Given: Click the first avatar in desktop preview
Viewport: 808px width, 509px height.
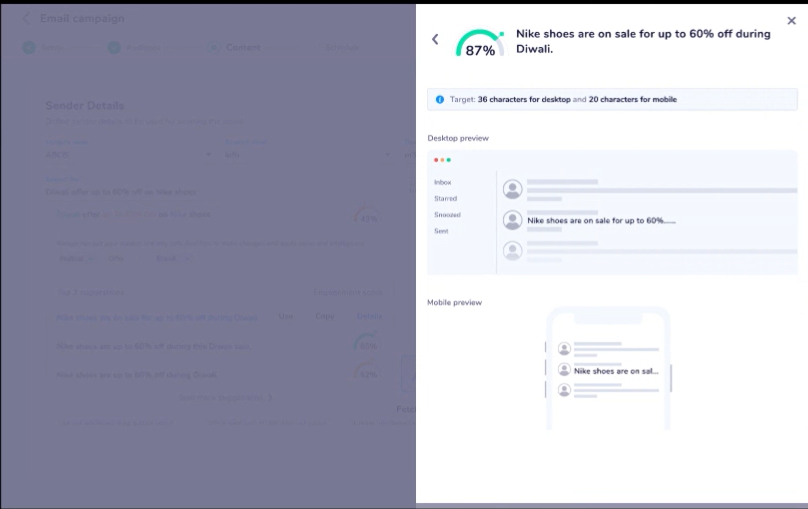Looking at the screenshot, I should [x=512, y=189].
